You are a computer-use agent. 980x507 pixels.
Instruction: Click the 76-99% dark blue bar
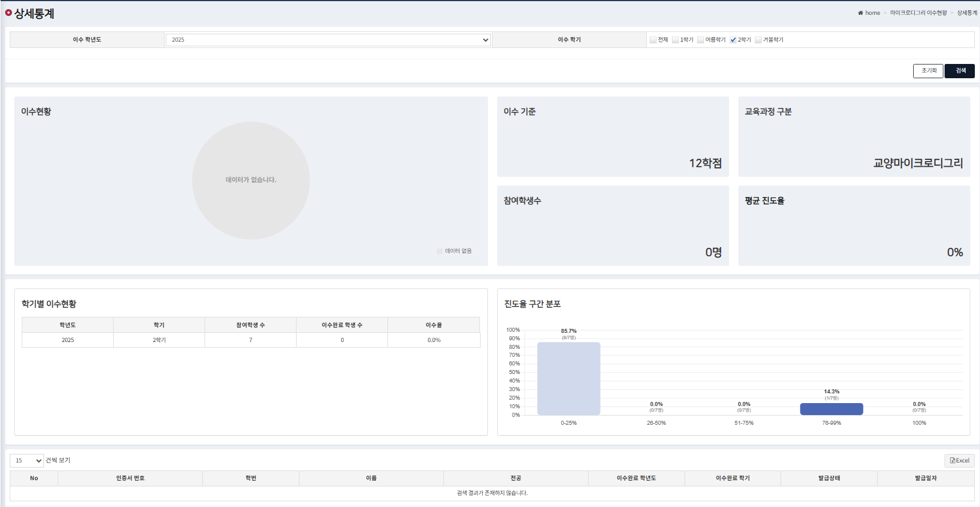click(x=831, y=409)
